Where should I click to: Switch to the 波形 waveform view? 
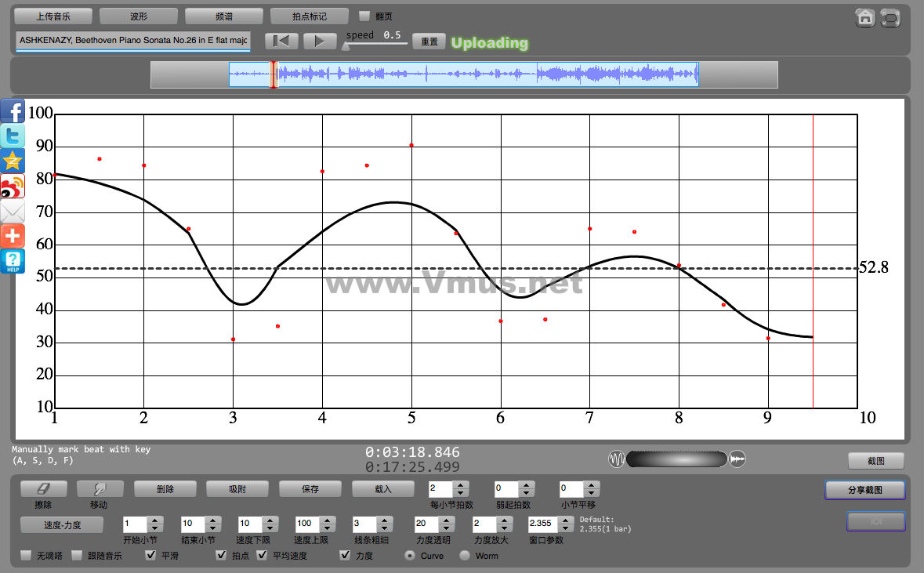(139, 16)
